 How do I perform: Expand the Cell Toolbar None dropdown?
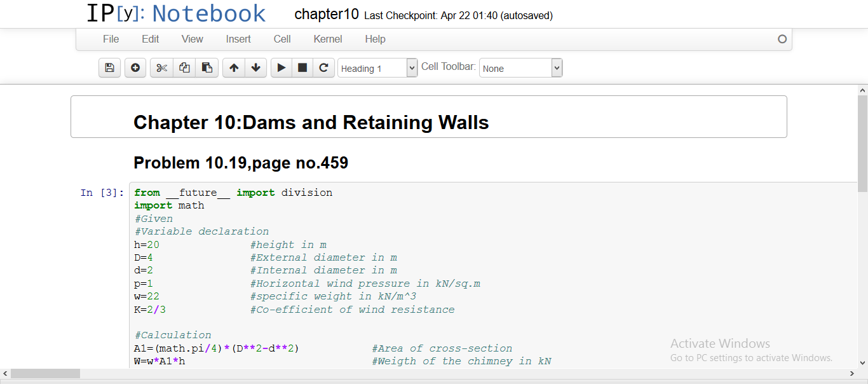point(520,68)
